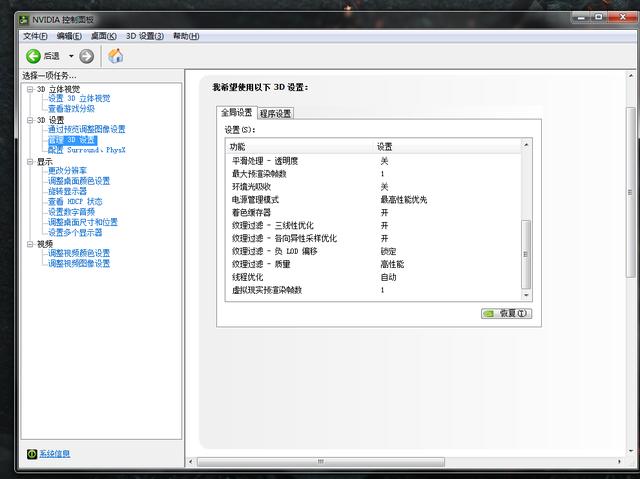Open 配置 Surround、PhysX task

[x=87, y=150]
